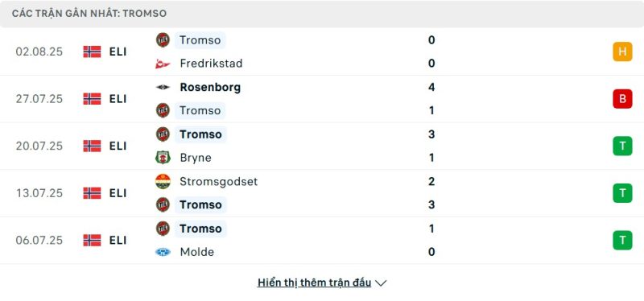Click the orange H draw result badge
The height and width of the screenshot is (301, 644).
(x=622, y=52)
